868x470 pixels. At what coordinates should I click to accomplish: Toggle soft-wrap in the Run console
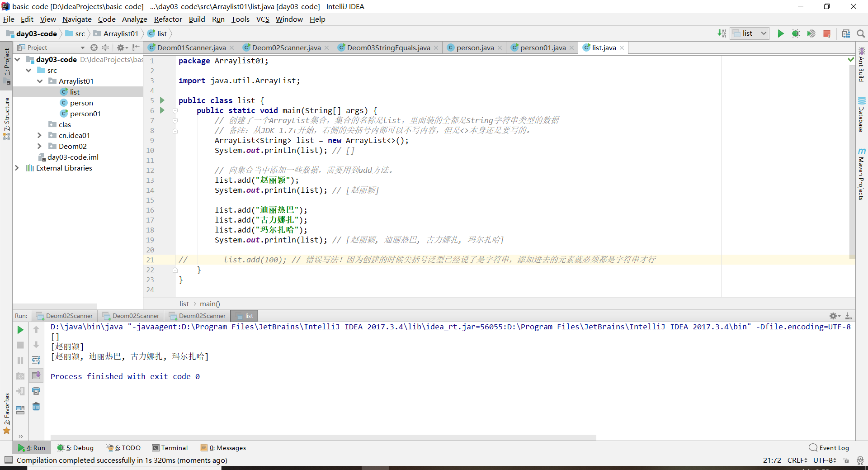(36, 361)
